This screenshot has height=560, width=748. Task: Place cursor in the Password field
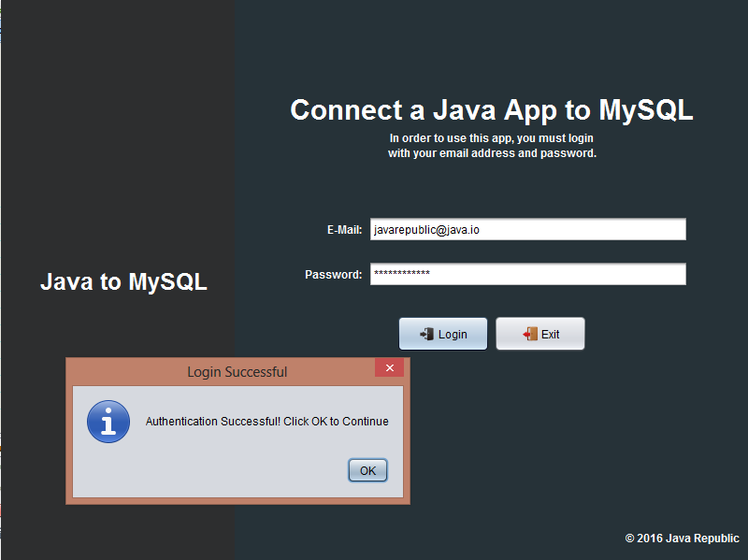click(x=527, y=273)
